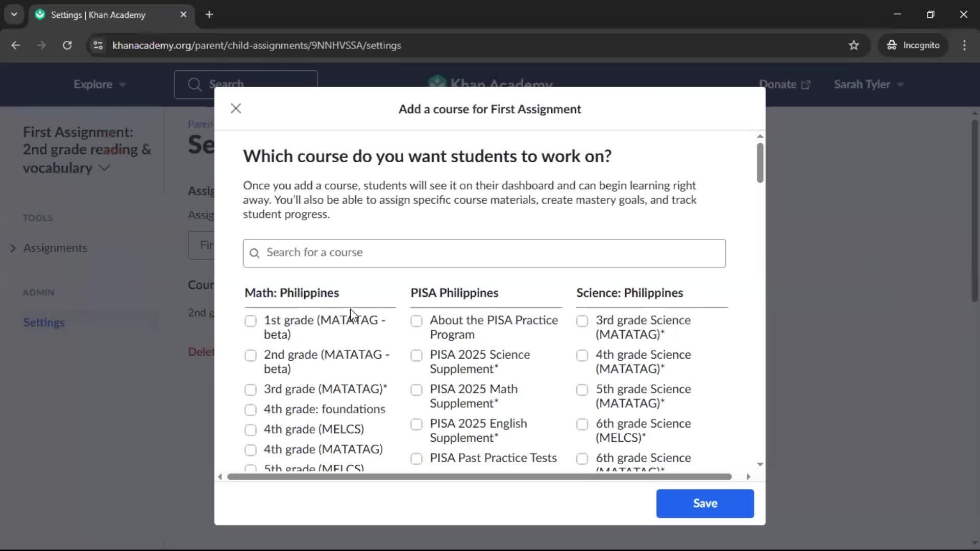Check 4th grade: foundations
The image size is (980, 551).
click(x=250, y=410)
